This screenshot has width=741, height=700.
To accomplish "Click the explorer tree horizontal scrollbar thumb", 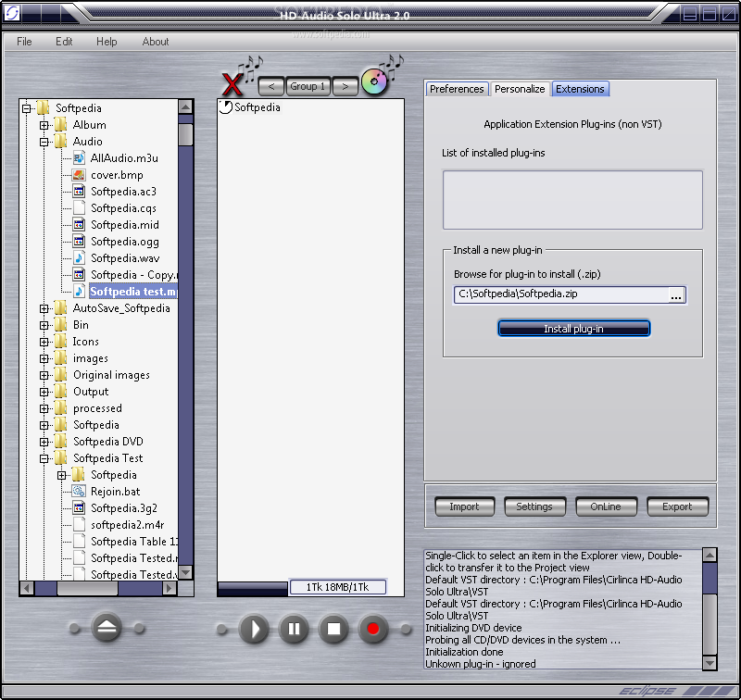I will point(87,588).
